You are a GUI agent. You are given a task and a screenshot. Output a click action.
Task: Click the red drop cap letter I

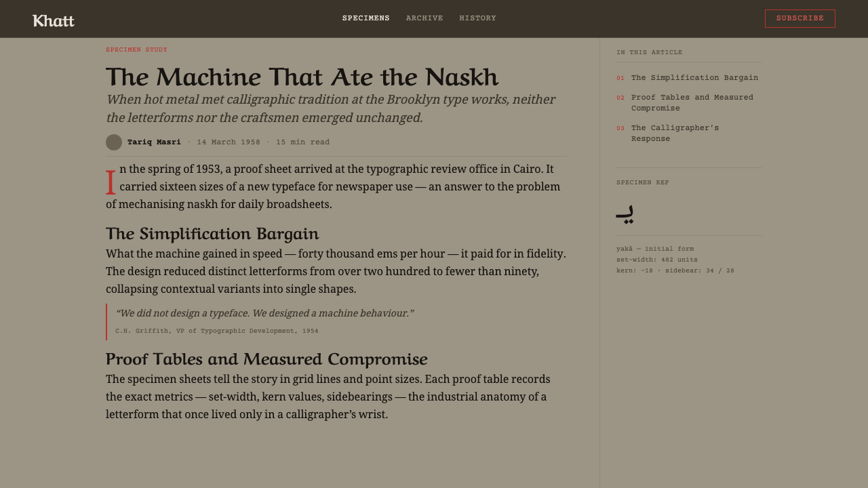coord(111,182)
